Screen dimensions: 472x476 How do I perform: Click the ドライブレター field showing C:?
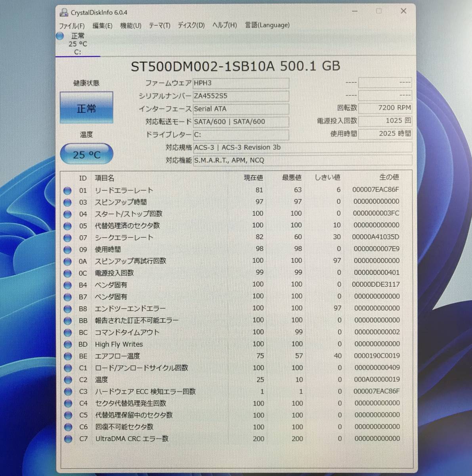[x=241, y=134]
